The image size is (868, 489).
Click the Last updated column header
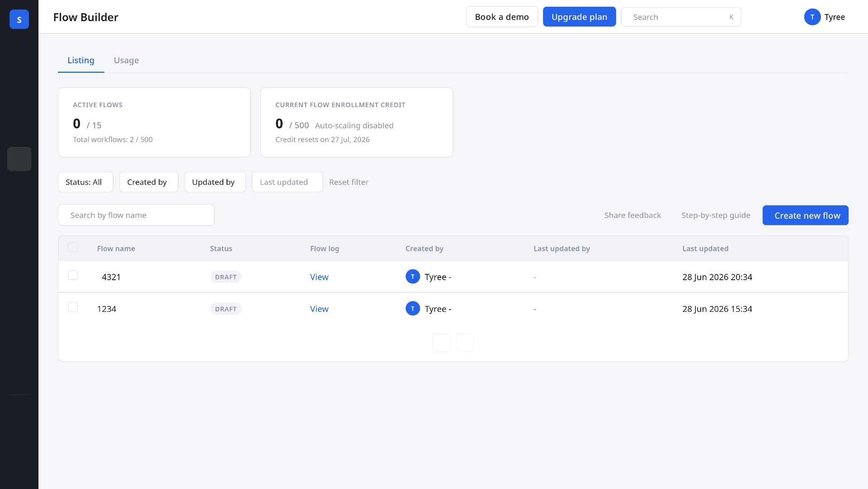tap(705, 249)
